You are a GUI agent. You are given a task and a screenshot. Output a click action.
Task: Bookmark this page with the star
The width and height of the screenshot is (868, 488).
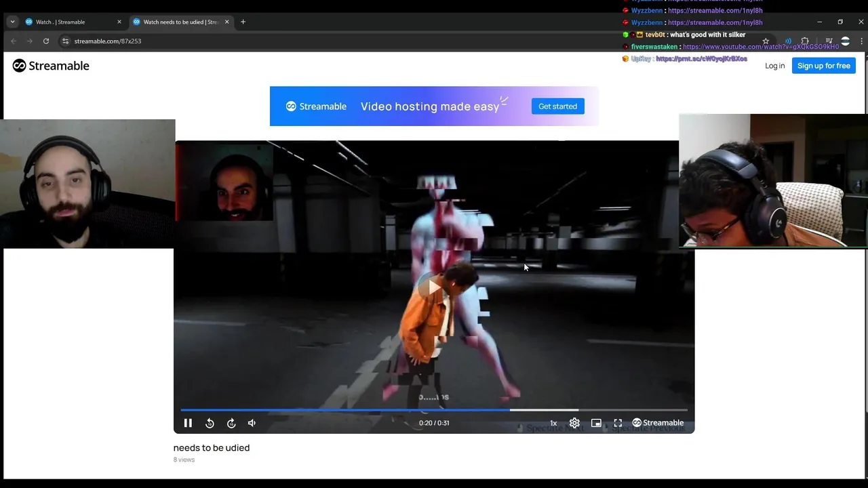[x=766, y=41]
